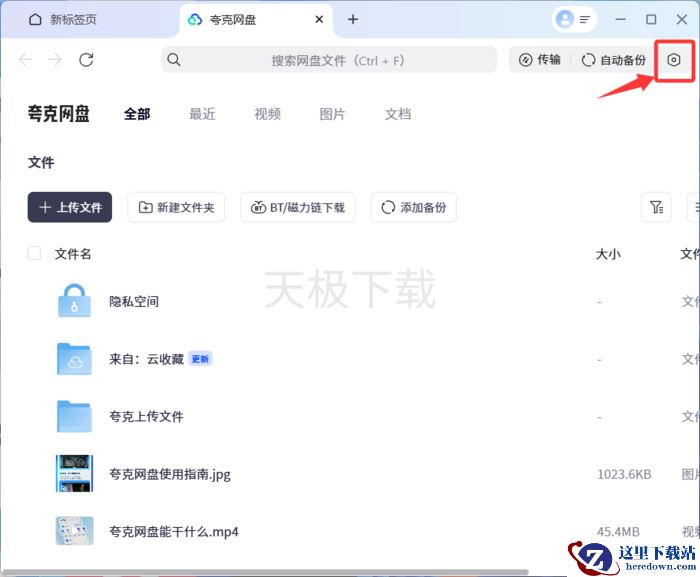Click the 更新 badge
700x577 pixels.
[x=200, y=359]
